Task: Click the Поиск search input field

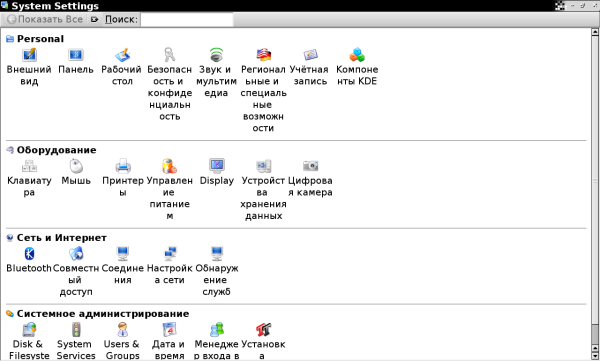Action: (x=187, y=20)
